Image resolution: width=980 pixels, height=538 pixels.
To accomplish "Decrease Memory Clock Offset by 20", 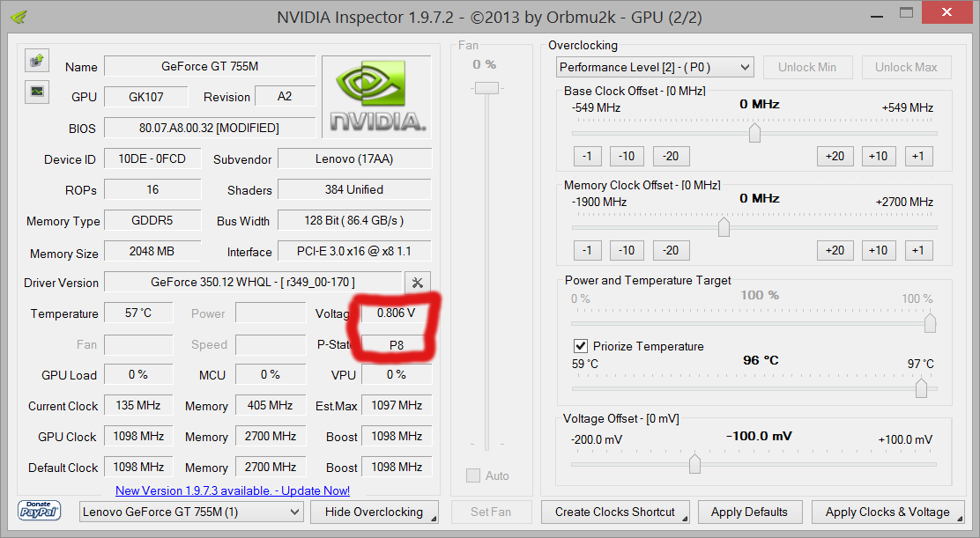I will pos(672,250).
